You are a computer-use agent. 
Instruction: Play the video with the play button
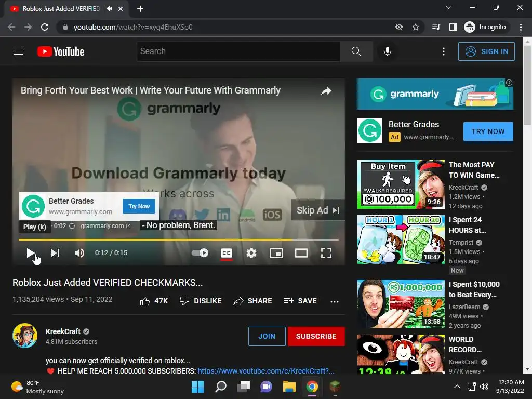[x=31, y=253]
